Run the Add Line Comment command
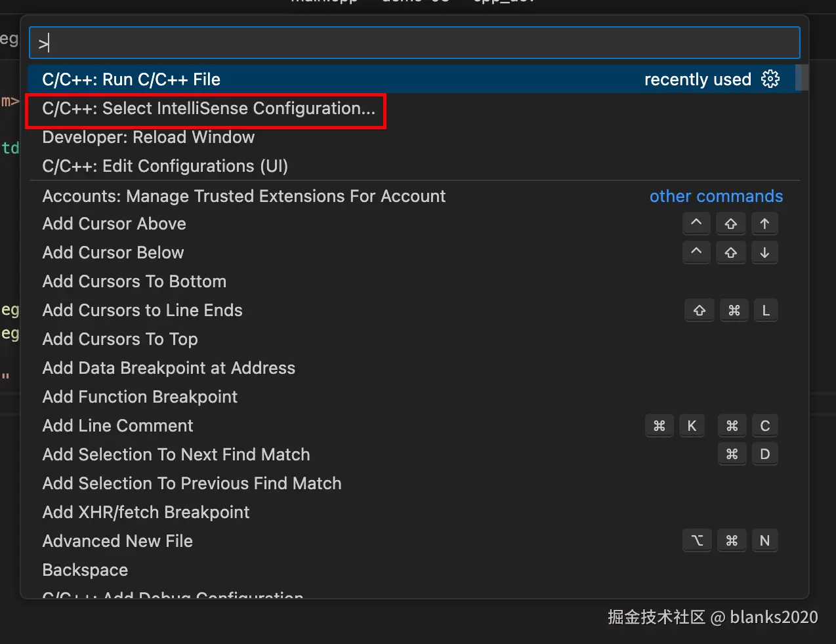 click(x=118, y=426)
